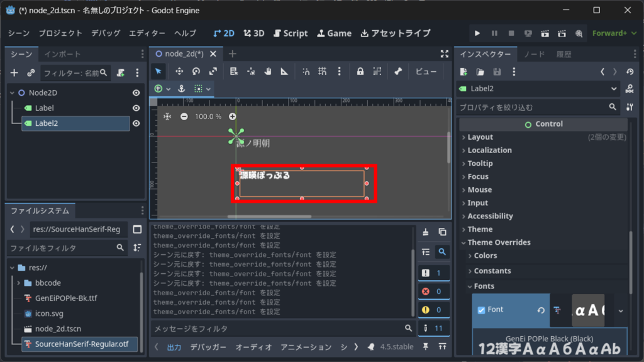Open the デバッグ menu
The width and height of the screenshot is (644, 362).
pyautogui.click(x=106, y=33)
